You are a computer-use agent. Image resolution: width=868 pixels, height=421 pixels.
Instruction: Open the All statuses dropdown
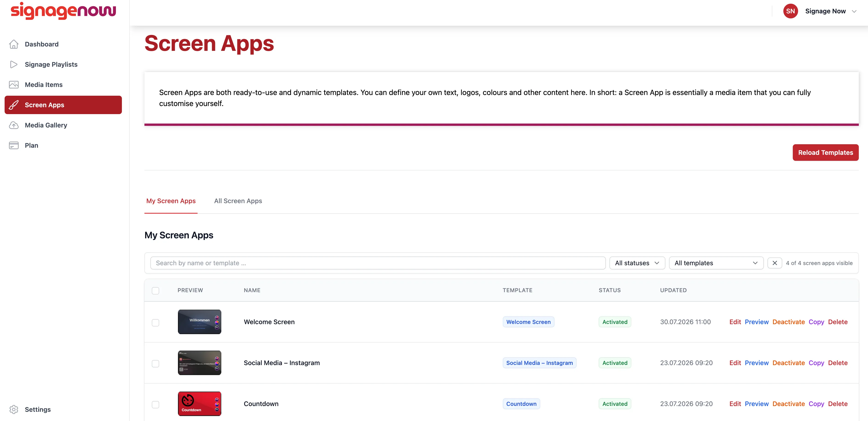click(x=637, y=263)
